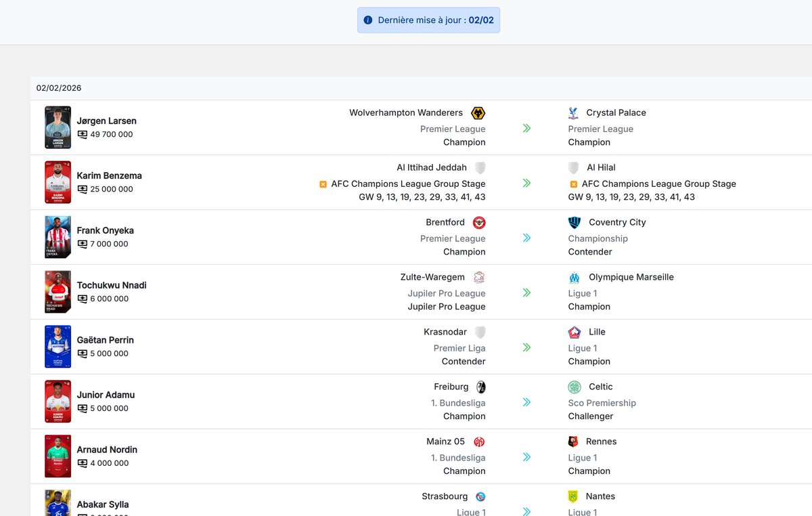Click the Sco Premiership league label
812x516 pixels.
point(602,404)
